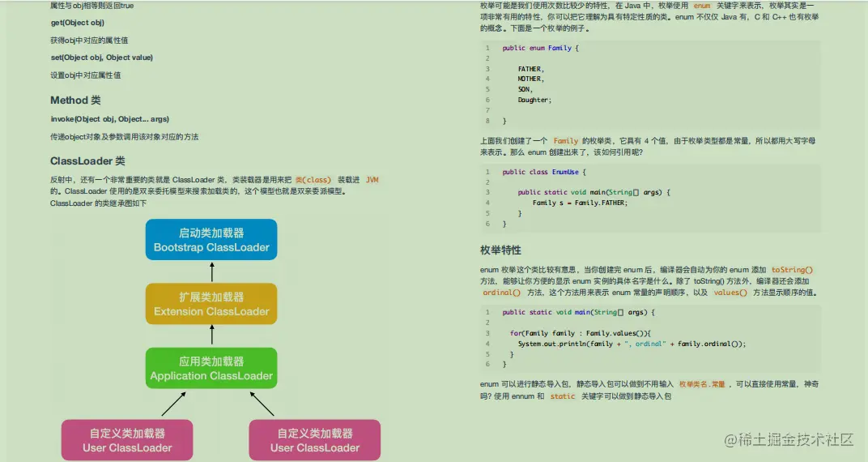This screenshot has height=462, width=868.
Task: Click 'FATHER,' in the enum code block
Action: (x=531, y=69)
